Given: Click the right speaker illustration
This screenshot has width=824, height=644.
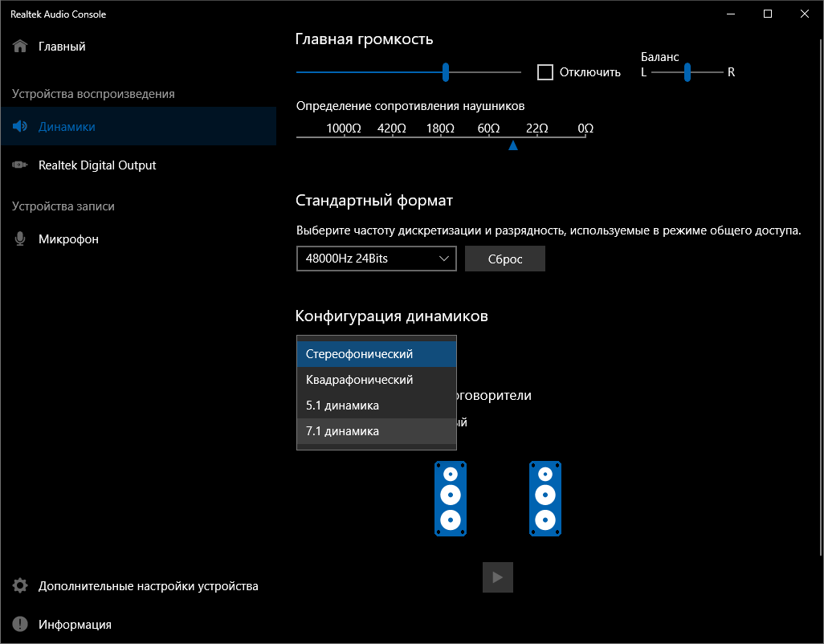Looking at the screenshot, I should [x=545, y=499].
